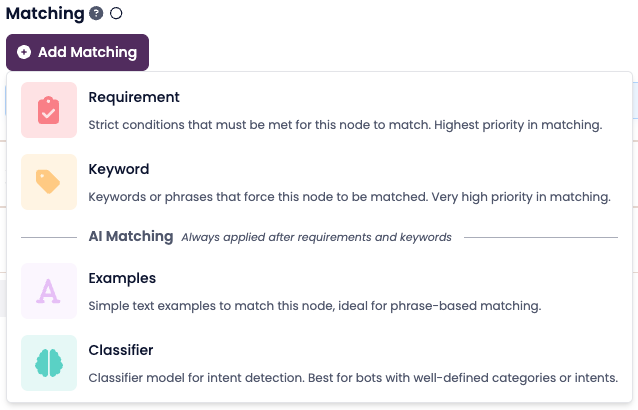Choose the Keyword matching option title

coord(119,169)
